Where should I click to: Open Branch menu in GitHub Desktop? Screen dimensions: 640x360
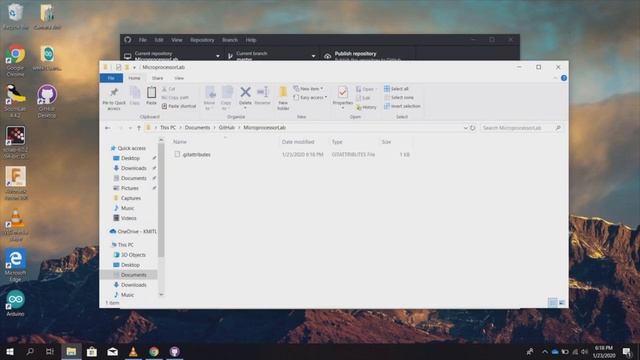coord(230,40)
